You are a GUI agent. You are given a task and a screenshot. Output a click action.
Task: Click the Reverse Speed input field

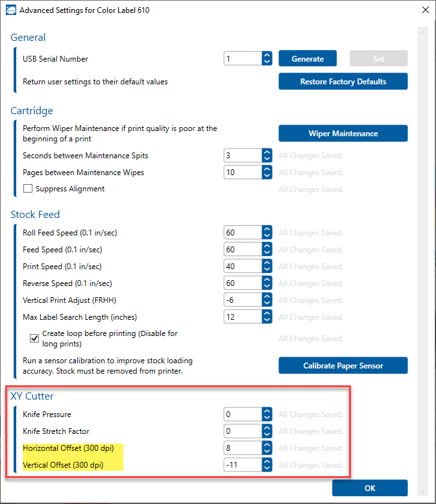point(243,283)
